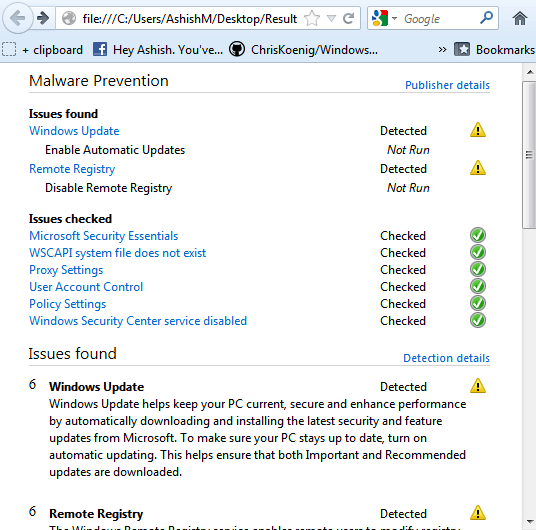The width and height of the screenshot is (536, 530).
Task: Open User Account Control link
Action: click(86, 287)
